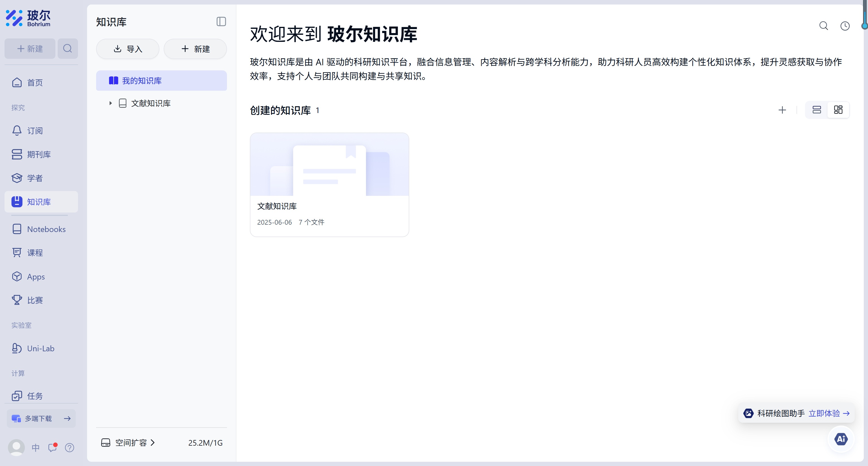
Task: Open Notebooks in the sidebar
Action: point(41,229)
